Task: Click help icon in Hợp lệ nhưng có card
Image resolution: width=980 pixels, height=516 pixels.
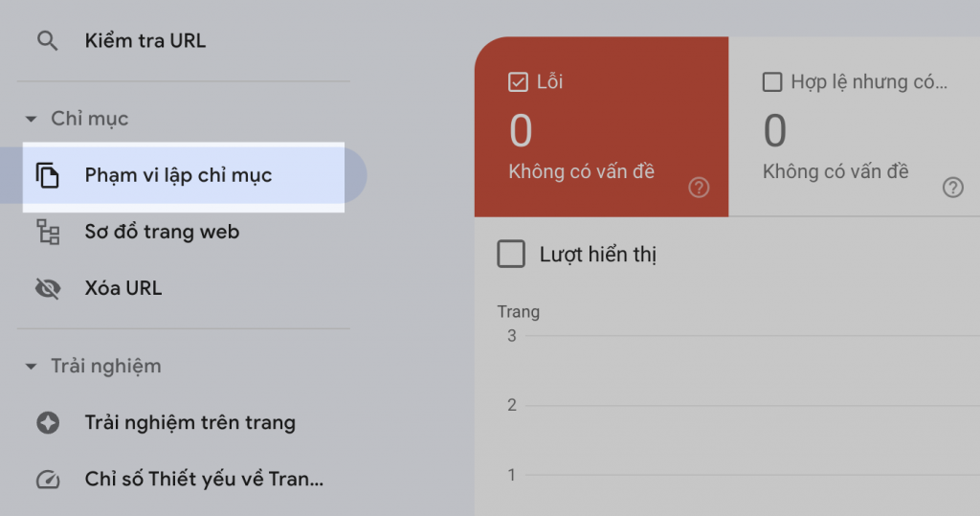Action: [952, 187]
